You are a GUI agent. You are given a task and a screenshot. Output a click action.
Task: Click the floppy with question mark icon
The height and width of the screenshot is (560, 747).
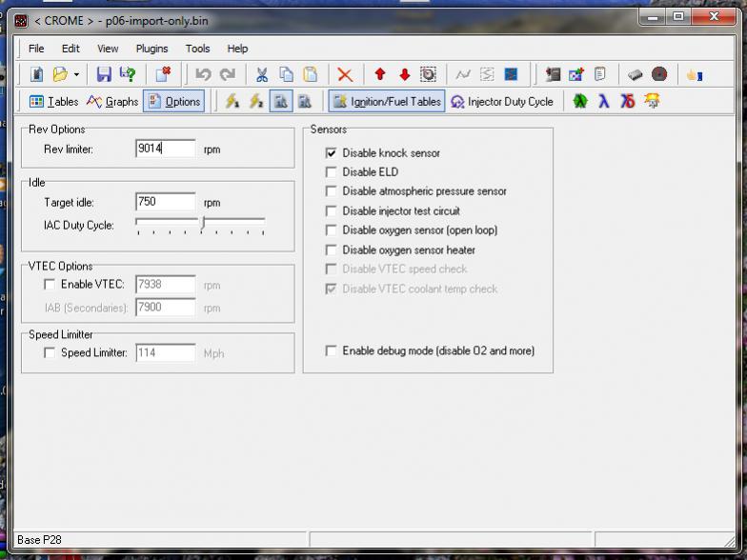tap(128, 74)
